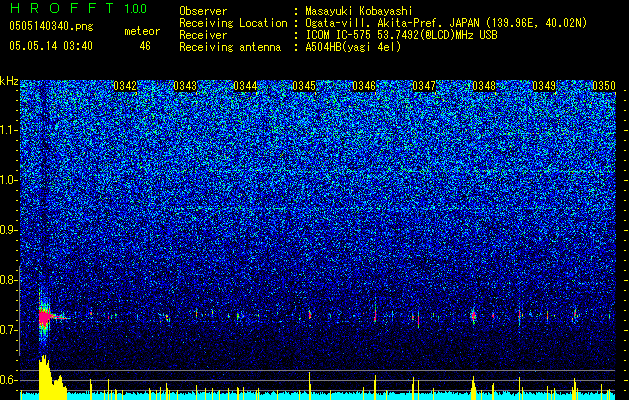This screenshot has width=629, height=400.
Task: Click the Observer label
Action: coord(203,11)
